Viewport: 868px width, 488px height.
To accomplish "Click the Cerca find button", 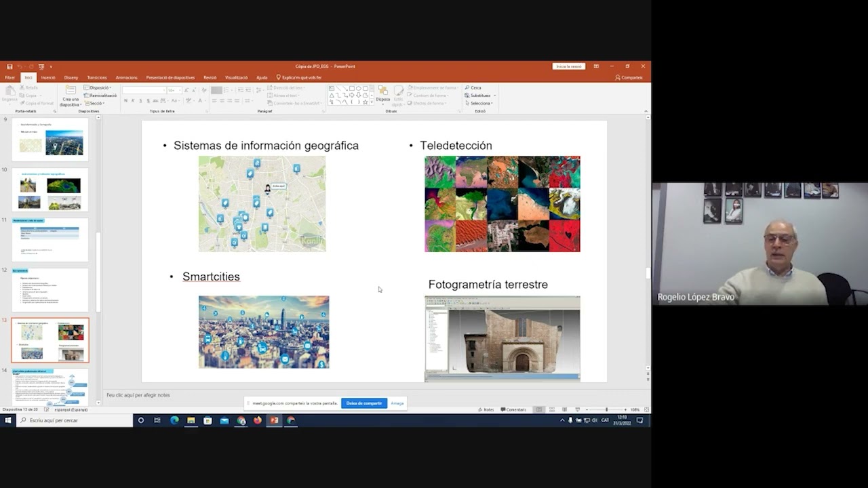I will (473, 87).
